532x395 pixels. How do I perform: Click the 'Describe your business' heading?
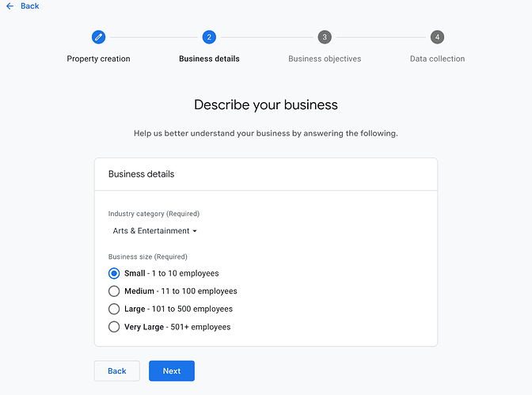[x=266, y=104]
